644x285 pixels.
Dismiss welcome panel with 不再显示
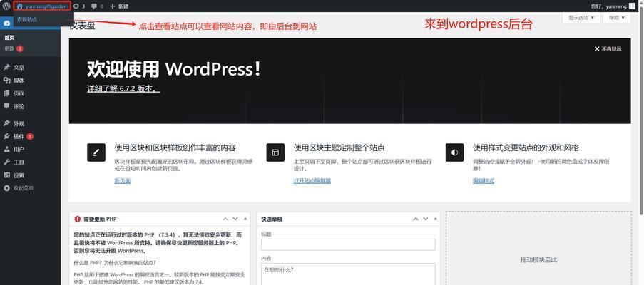pos(608,48)
